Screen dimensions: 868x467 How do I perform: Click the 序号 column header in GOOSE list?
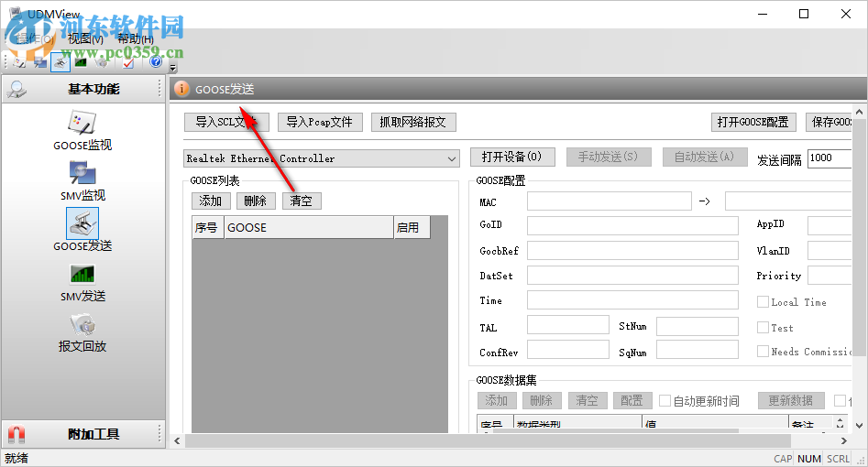tap(208, 227)
